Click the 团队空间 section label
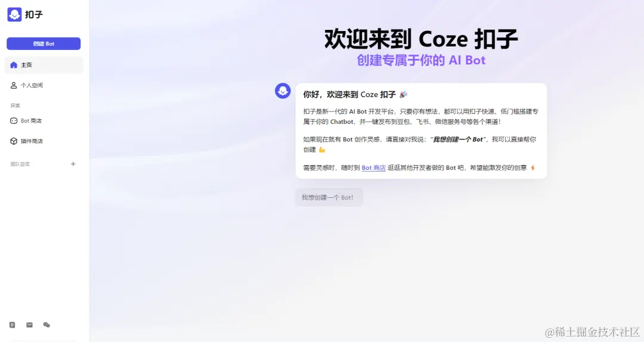 [20, 164]
